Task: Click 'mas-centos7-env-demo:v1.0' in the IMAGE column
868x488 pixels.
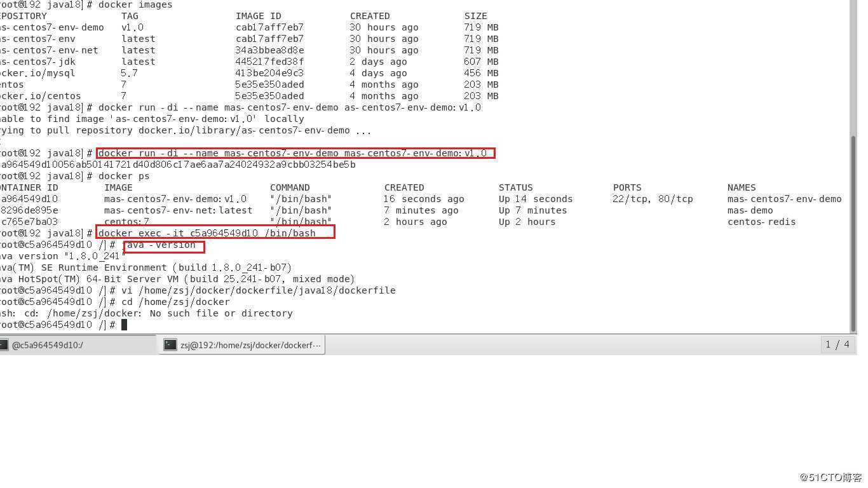Action: 175,199
